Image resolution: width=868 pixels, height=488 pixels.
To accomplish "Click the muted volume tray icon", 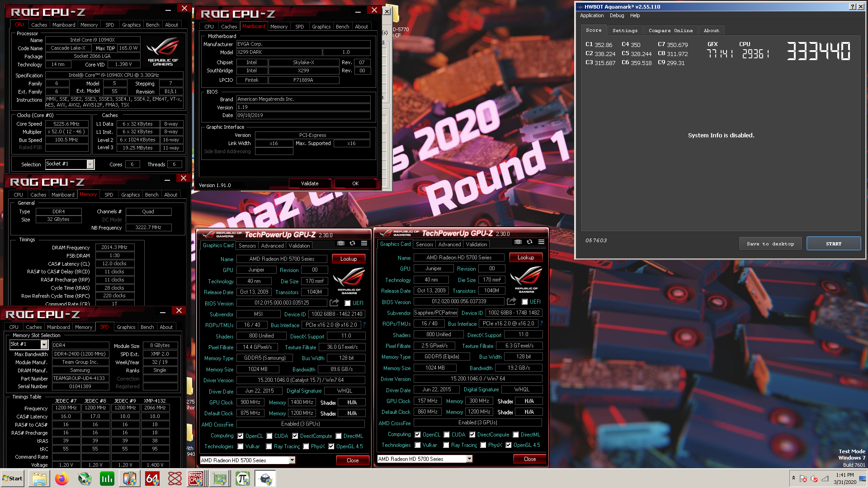I will [x=814, y=479].
